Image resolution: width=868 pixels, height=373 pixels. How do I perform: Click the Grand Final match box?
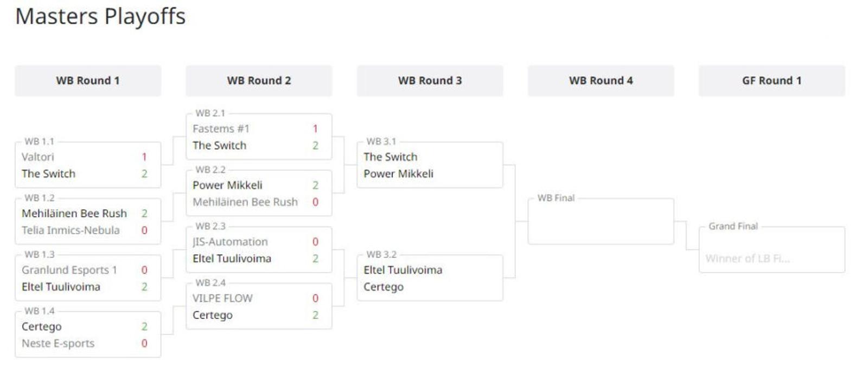click(x=771, y=250)
